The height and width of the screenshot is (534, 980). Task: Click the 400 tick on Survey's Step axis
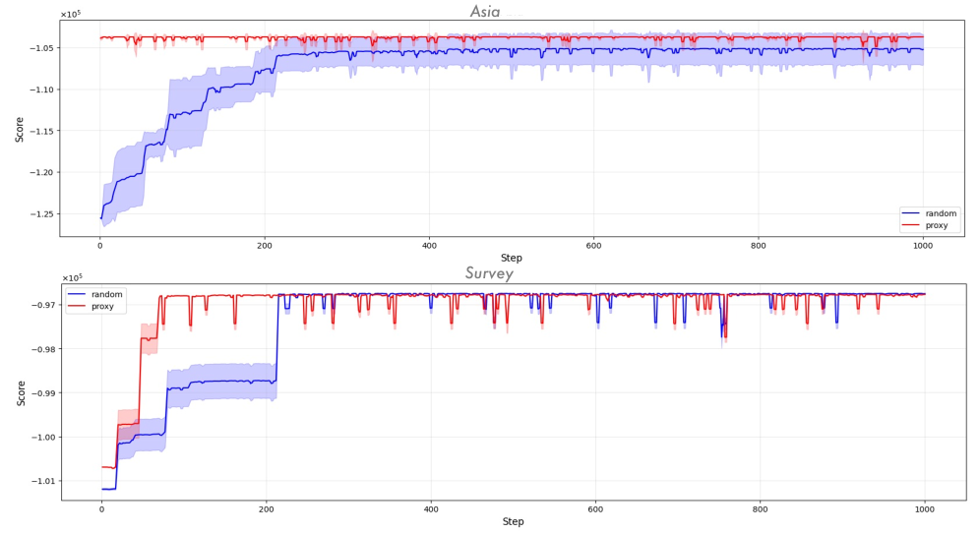431,509
